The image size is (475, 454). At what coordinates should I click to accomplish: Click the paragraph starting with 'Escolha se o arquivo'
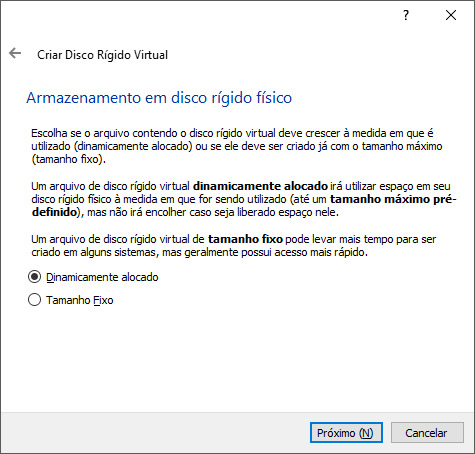pyautogui.click(x=237, y=146)
